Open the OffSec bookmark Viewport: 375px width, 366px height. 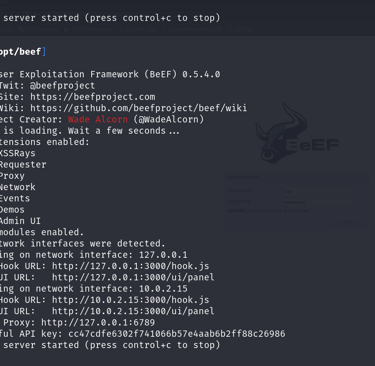[x=241, y=29]
